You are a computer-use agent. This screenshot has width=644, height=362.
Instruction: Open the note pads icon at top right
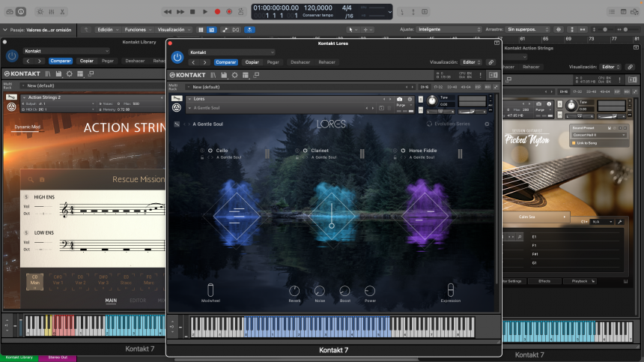624,12
